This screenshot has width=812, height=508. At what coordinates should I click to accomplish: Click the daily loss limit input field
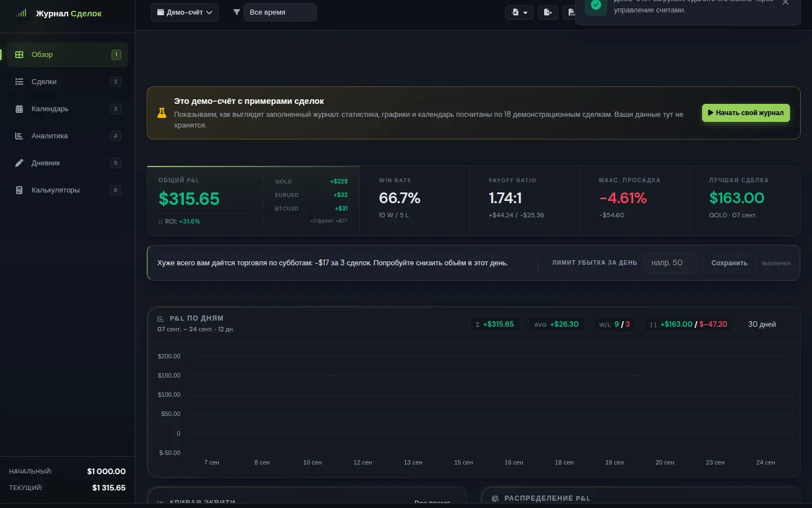tap(670, 263)
